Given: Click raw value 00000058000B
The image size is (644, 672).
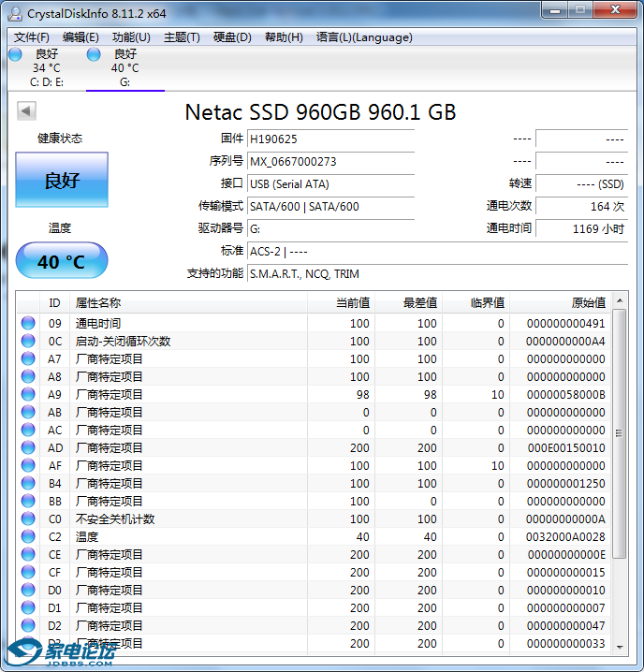Looking at the screenshot, I should click(566, 395).
